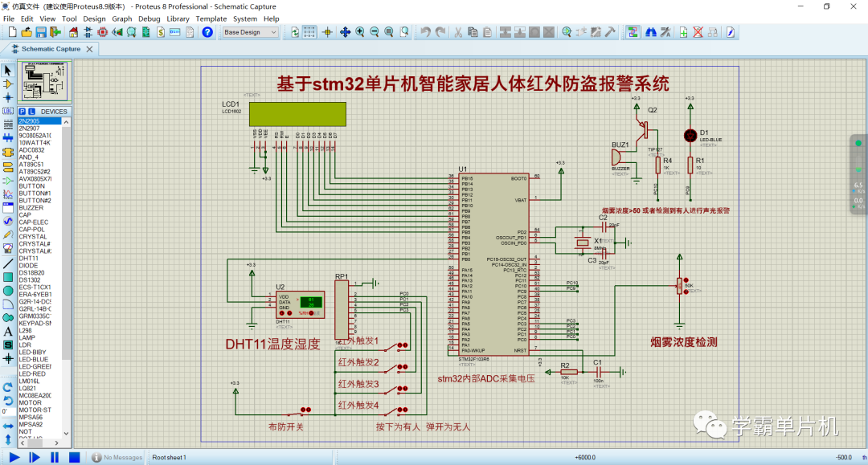Open the Base Design dropdown
868x465 pixels.
250,32
